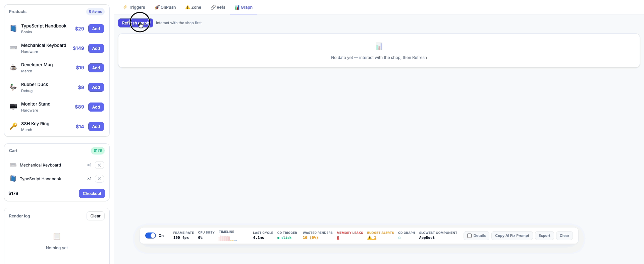Open the memory leaks count 6
This screenshot has height=264, width=644.
[x=338, y=238]
